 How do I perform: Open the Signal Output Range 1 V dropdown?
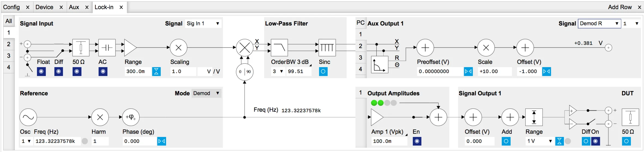point(540,141)
